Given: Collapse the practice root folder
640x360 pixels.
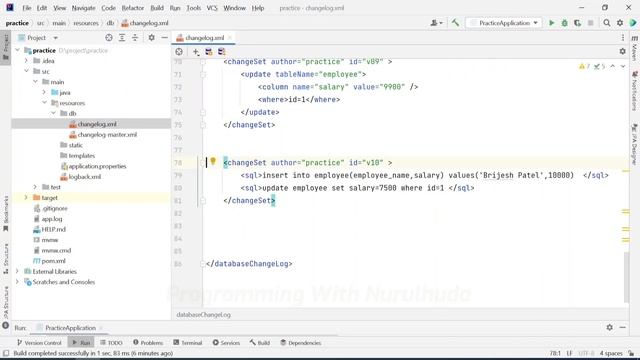Looking at the screenshot, I should coord(18,50).
